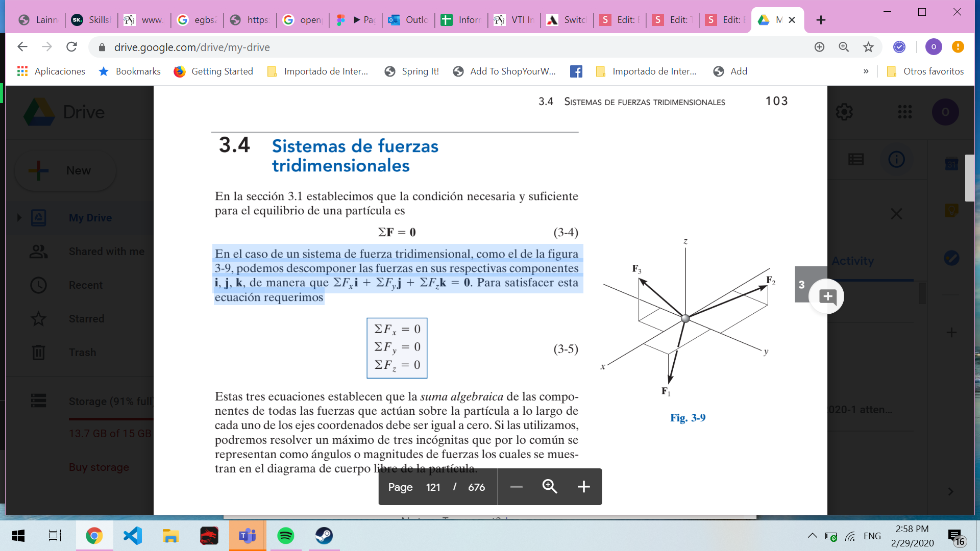
Task: Click the page number 121 field
Action: pyautogui.click(x=433, y=487)
